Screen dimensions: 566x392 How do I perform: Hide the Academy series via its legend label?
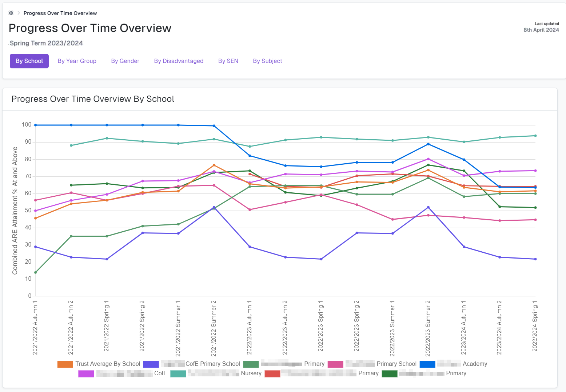pyautogui.click(x=474, y=364)
